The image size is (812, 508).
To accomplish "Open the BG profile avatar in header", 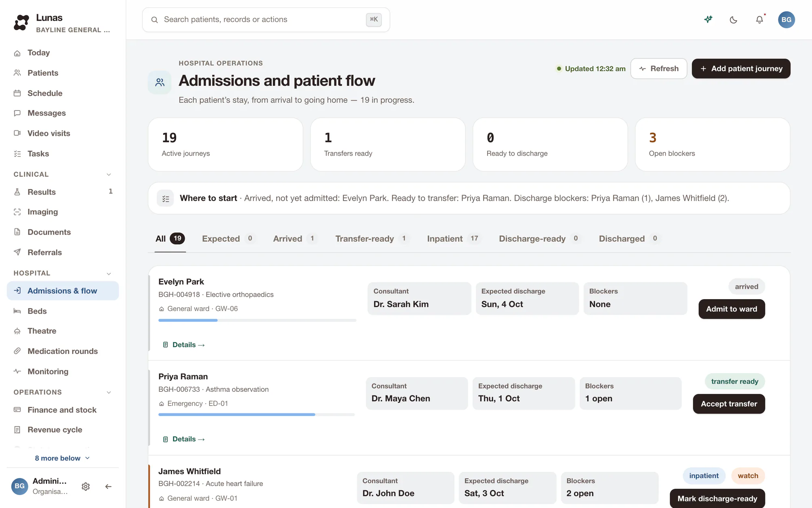I will pyautogui.click(x=786, y=20).
